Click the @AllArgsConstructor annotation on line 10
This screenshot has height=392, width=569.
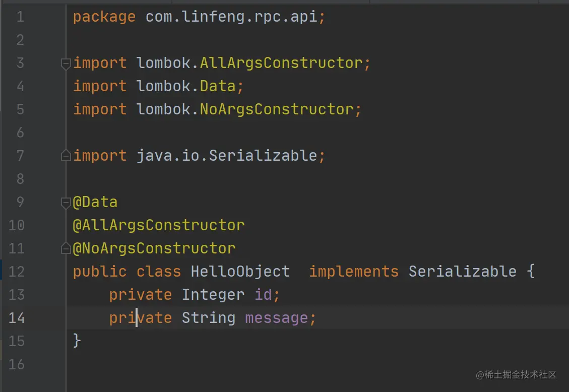pyautogui.click(x=159, y=225)
